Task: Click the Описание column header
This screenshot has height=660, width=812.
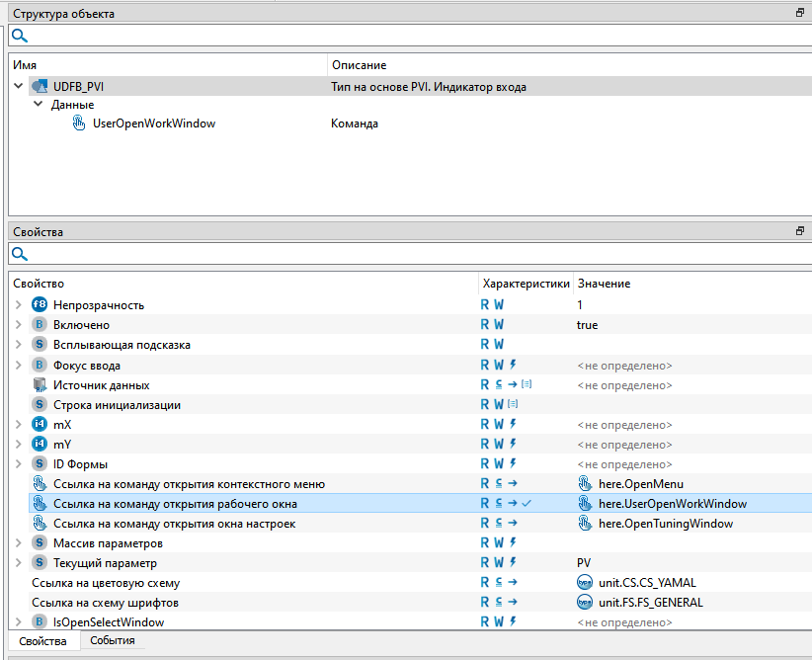Action: point(359,64)
